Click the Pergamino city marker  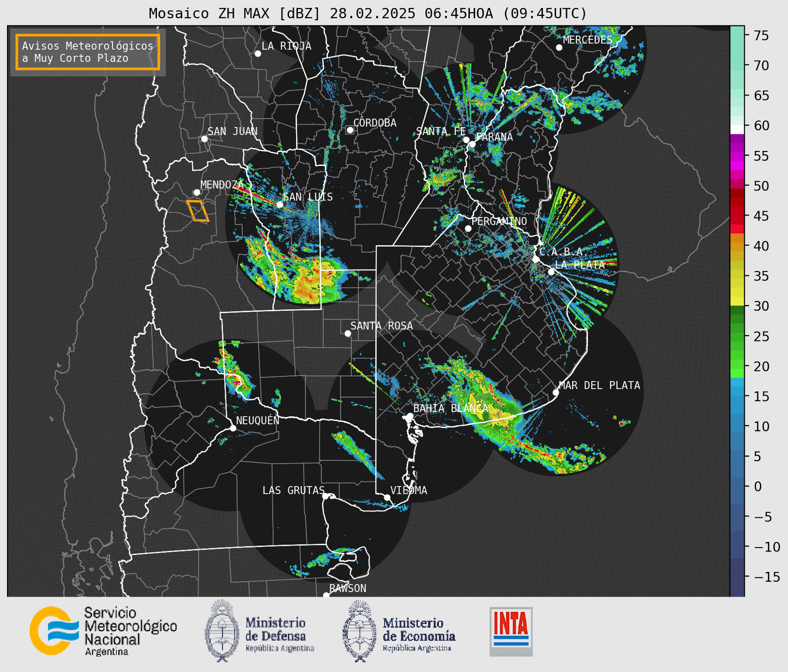(468, 229)
